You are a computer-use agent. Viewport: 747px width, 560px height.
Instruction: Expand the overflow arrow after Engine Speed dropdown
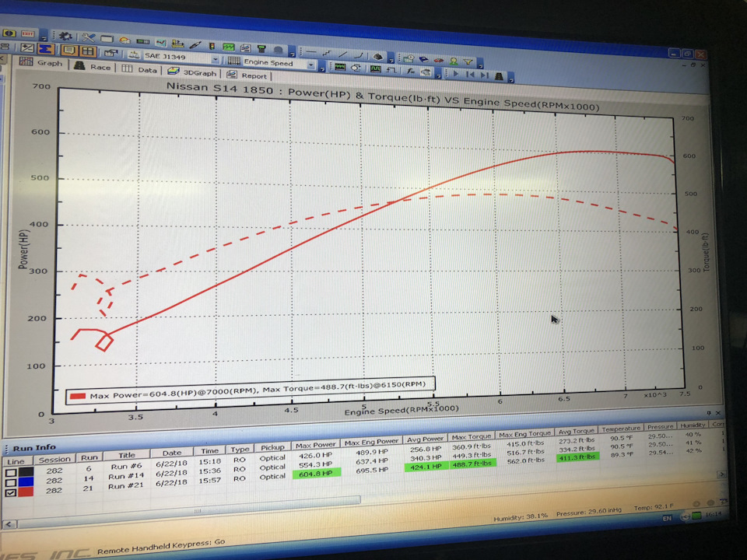pos(322,69)
